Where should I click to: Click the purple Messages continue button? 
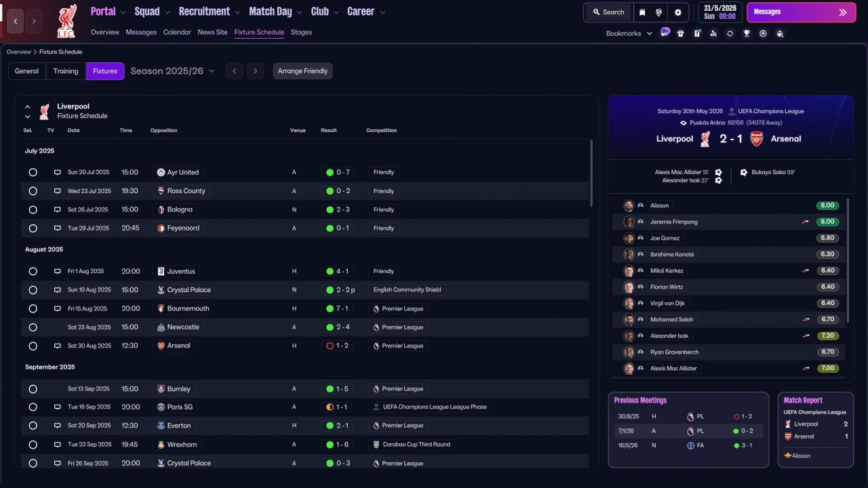coord(801,12)
